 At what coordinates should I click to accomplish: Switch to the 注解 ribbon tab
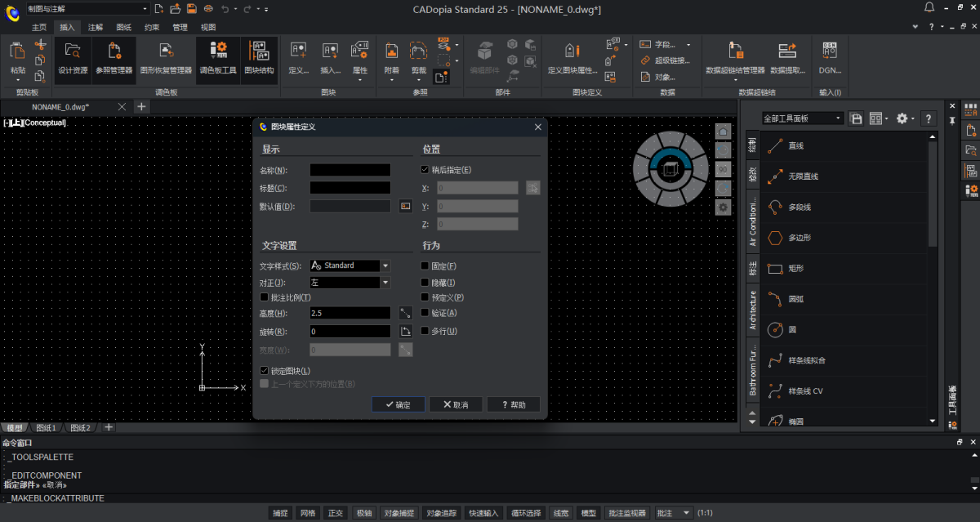point(96,27)
